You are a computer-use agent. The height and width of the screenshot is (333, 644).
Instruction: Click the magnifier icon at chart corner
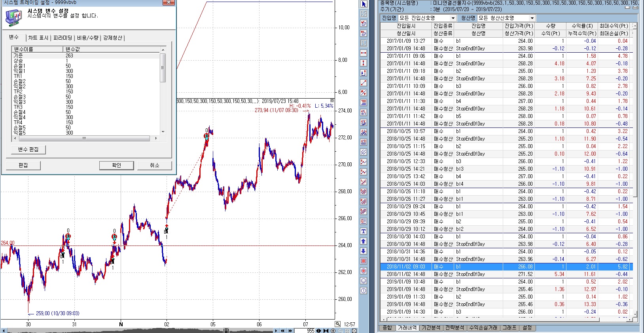(x=338, y=324)
